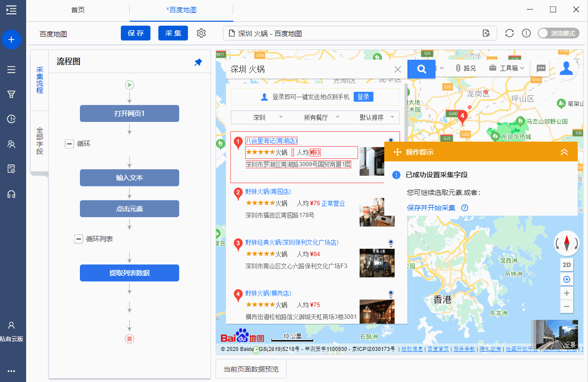Open 野妹火锅(南园店) result link

click(268, 191)
